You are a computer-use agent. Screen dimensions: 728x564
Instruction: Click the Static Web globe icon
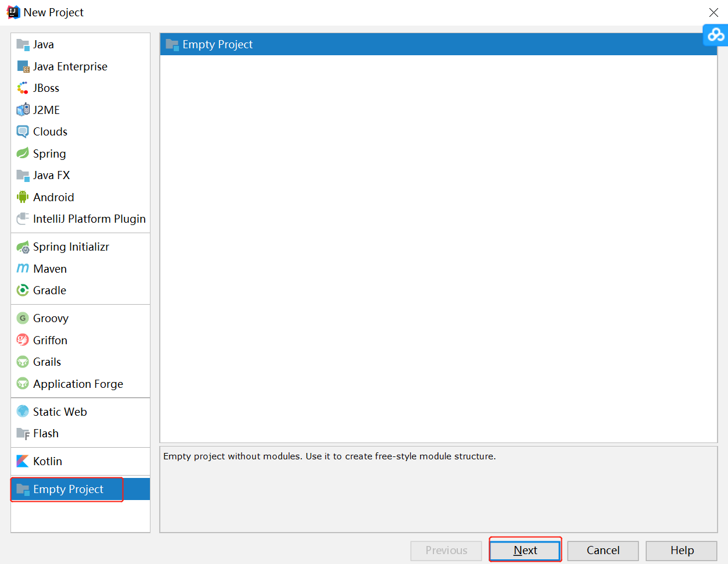pyautogui.click(x=23, y=412)
